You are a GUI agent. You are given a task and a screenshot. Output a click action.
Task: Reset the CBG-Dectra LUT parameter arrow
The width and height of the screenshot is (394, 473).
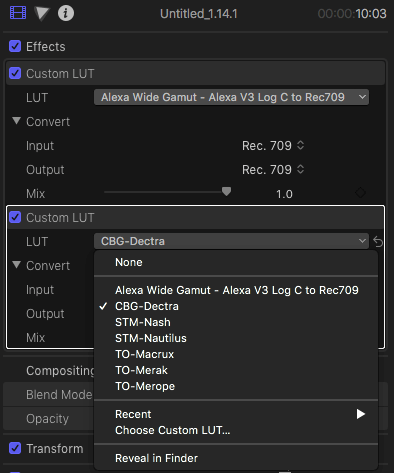click(x=378, y=241)
